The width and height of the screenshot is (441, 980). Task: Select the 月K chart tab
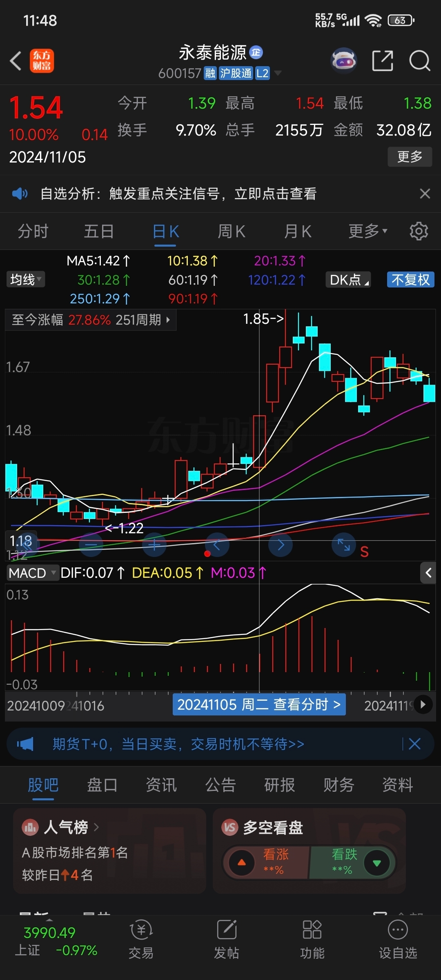tap(298, 231)
